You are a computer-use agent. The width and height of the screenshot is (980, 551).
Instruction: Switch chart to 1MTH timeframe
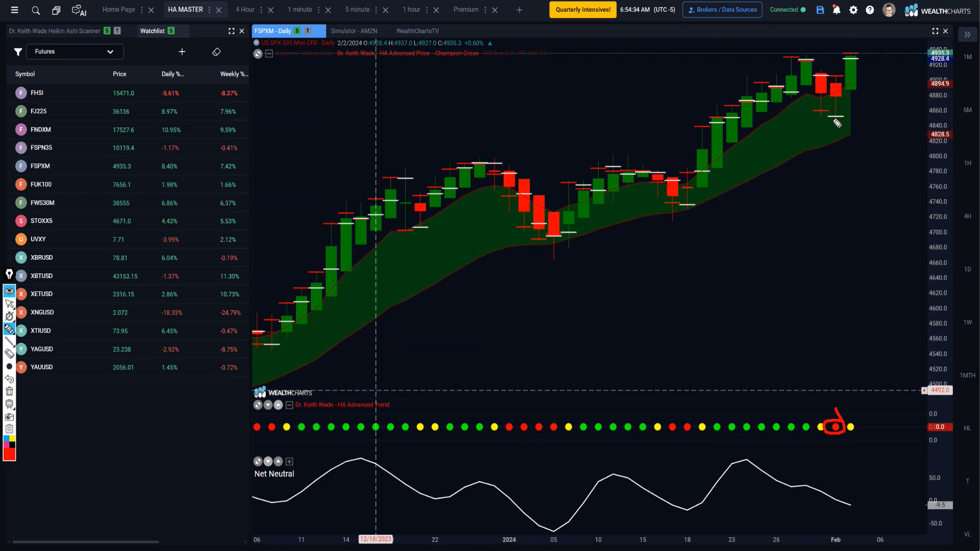[x=967, y=375]
